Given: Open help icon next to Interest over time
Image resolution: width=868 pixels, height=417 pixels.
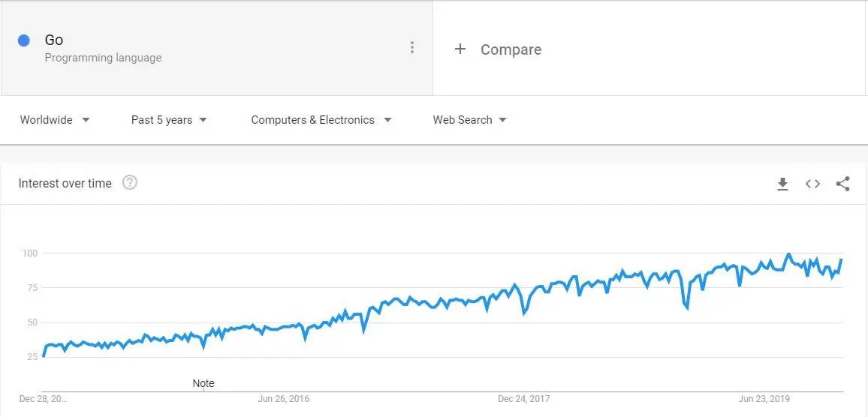Looking at the screenshot, I should [129, 182].
